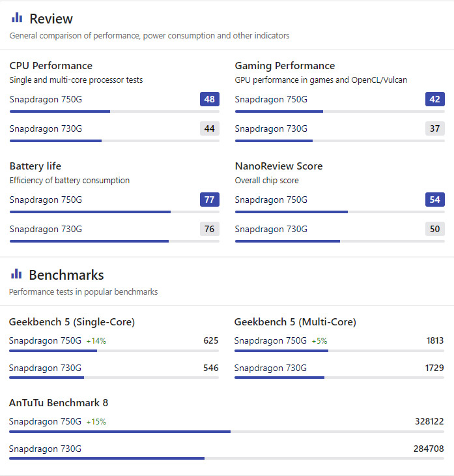Click the Snapdragon 730G NanoReview Score progress bar

pos(339,241)
